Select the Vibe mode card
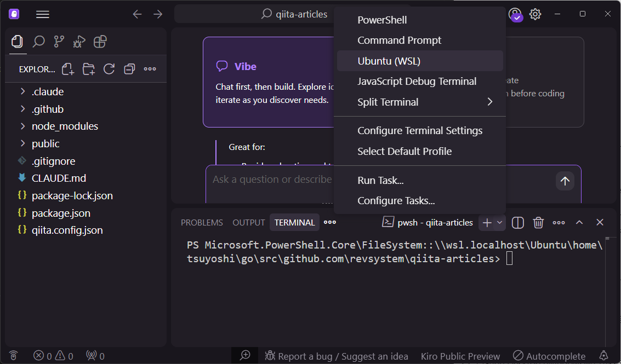Viewport: 621px width, 364px height. click(x=269, y=82)
